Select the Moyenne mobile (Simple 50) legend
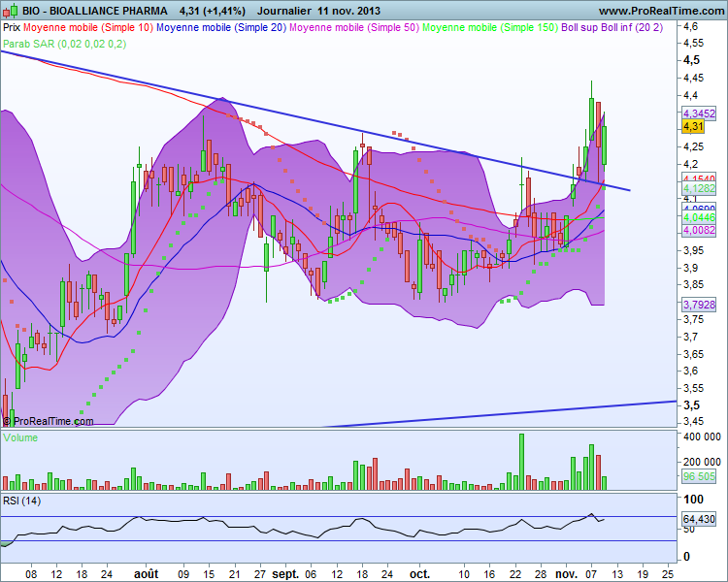This screenshot has width=728, height=582. click(x=354, y=27)
